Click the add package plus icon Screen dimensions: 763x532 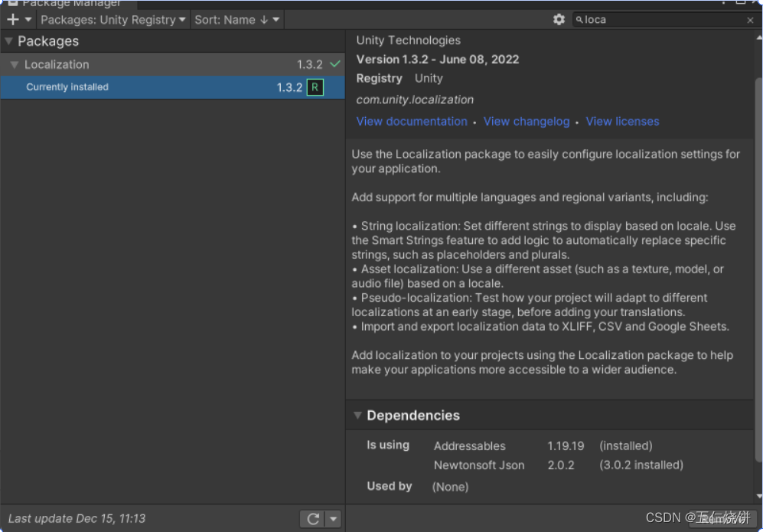pyautogui.click(x=13, y=20)
